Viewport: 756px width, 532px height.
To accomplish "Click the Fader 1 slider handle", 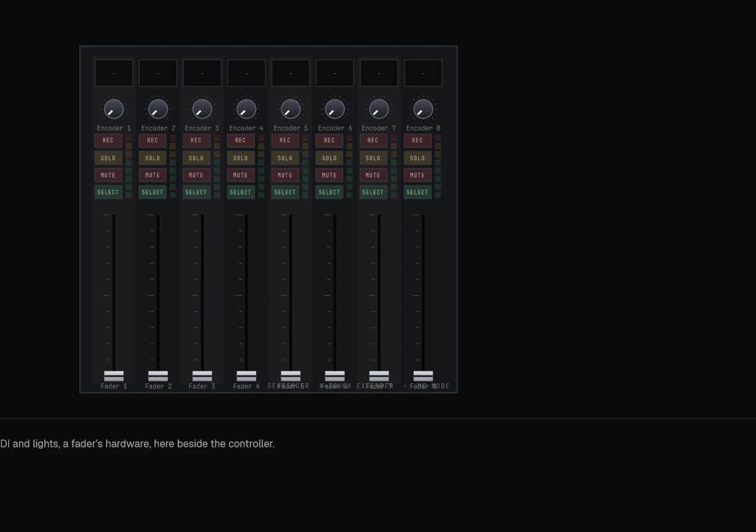I will [113, 376].
